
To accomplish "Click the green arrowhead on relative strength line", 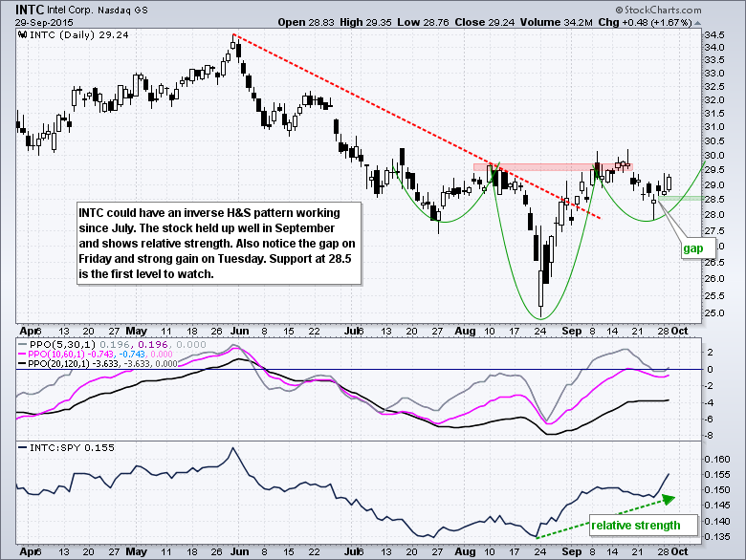I will [x=668, y=499].
